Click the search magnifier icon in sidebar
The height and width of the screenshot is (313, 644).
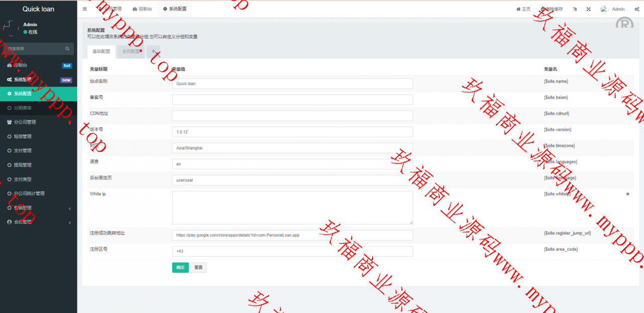pyautogui.click(x=67, y=49)
